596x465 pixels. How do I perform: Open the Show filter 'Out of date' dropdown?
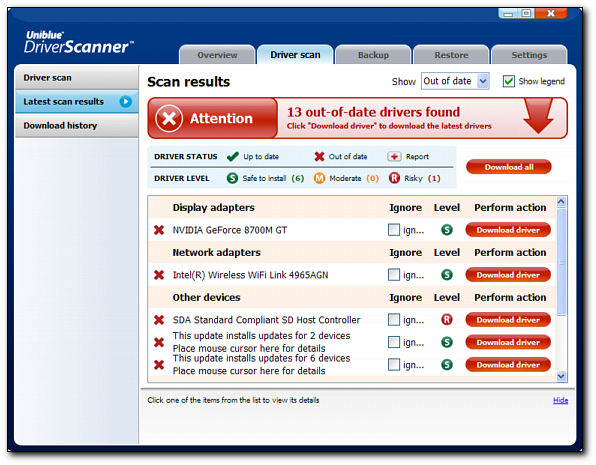click(x=455, y=81)
